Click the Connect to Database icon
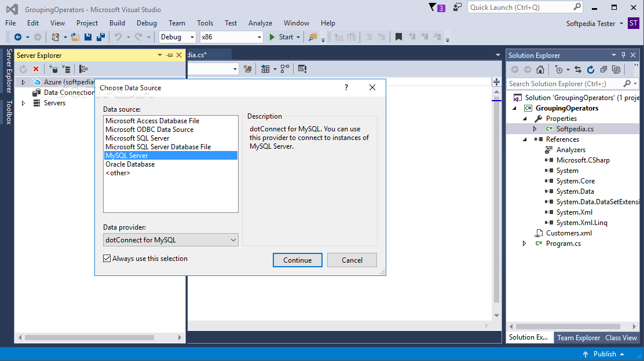The image size is (644, 361). pos(53,69)
